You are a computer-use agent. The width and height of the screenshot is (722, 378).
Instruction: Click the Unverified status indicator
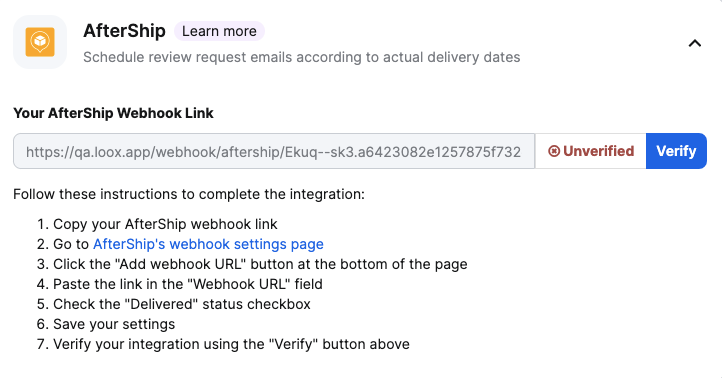591,151
